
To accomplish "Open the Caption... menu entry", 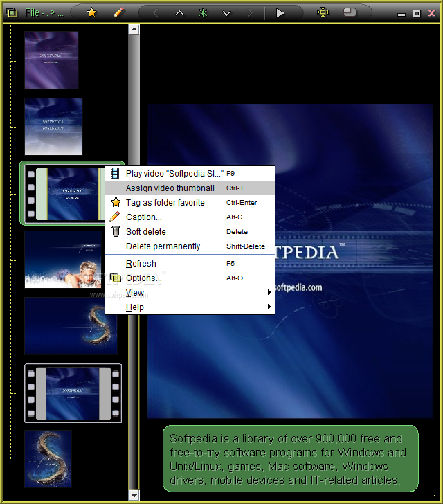I will click(x=190, y=217).
